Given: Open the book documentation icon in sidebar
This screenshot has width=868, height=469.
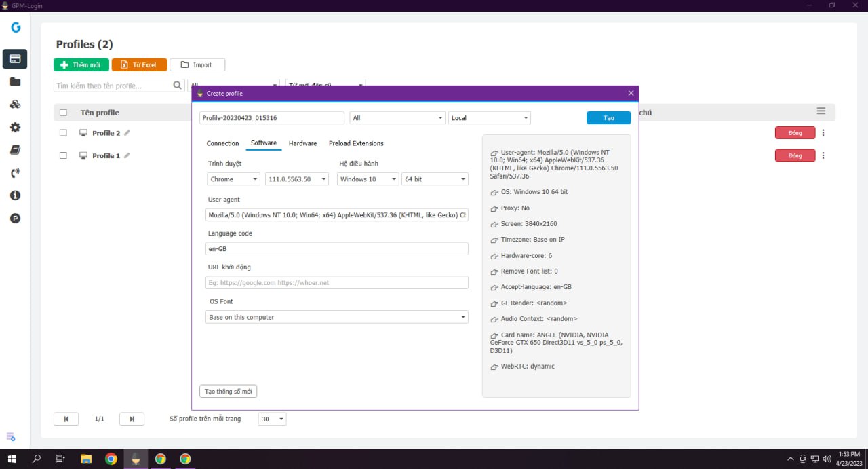Looking at the screenshot, I should [x=15, y=150].
